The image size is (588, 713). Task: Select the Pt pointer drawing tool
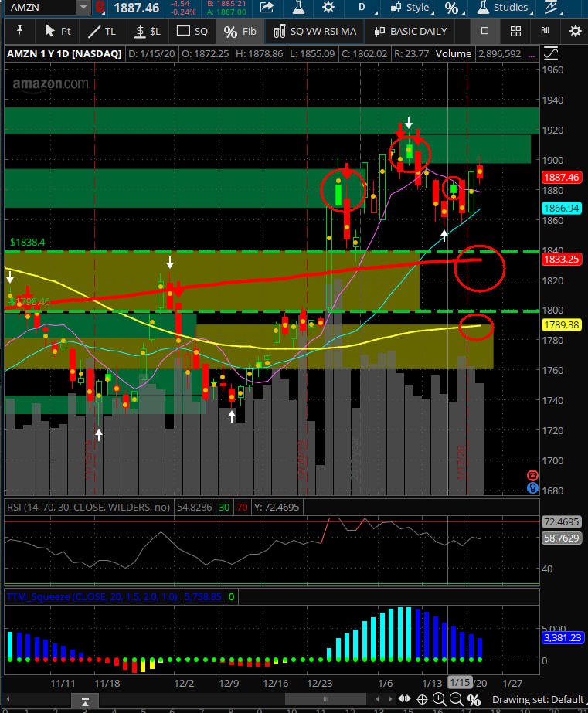point(58,32)
